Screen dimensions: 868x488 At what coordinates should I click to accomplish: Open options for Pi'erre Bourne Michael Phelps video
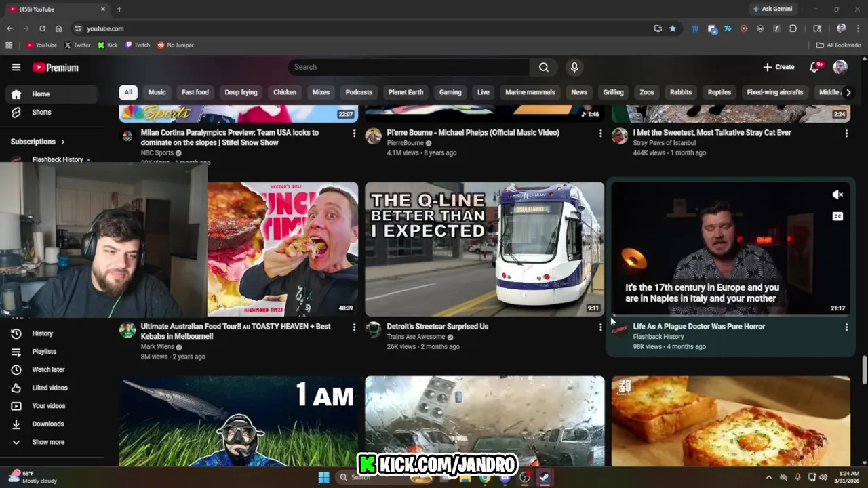600,134
